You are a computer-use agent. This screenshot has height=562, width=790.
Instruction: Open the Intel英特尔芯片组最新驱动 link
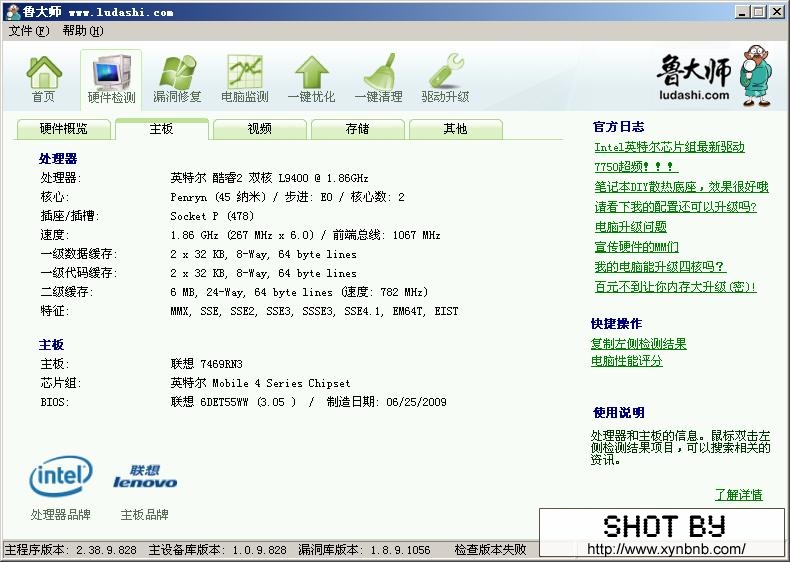pos(669,147)
